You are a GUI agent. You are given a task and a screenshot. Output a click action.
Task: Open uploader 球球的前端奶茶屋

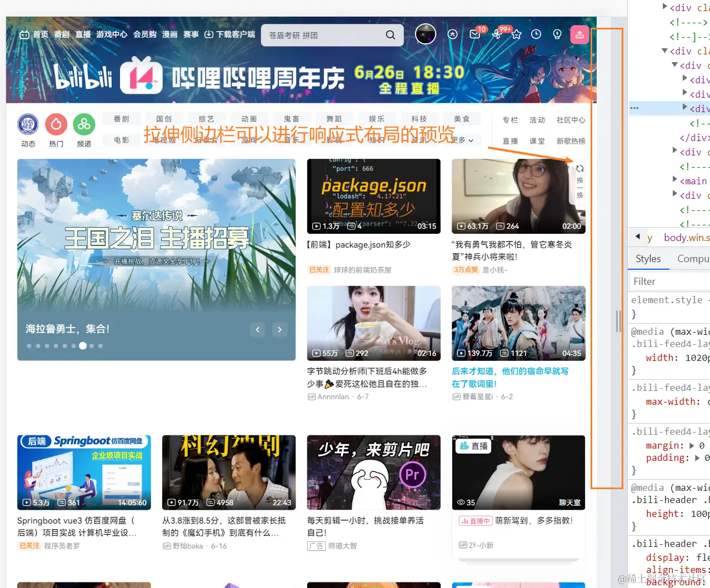click(362, 270)
